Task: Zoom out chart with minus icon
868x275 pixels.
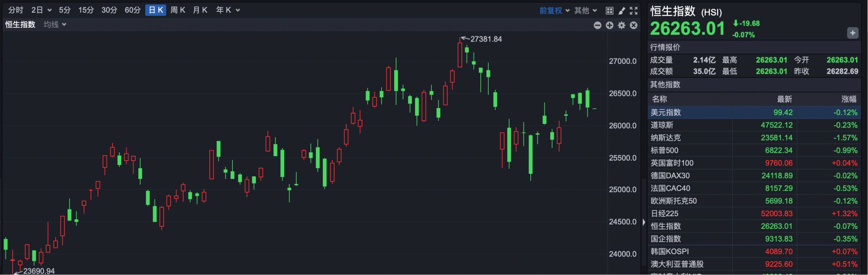Action: (597, 25)
